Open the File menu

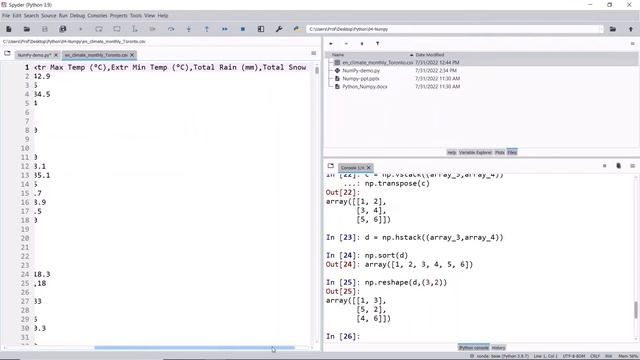pos(6,16)
